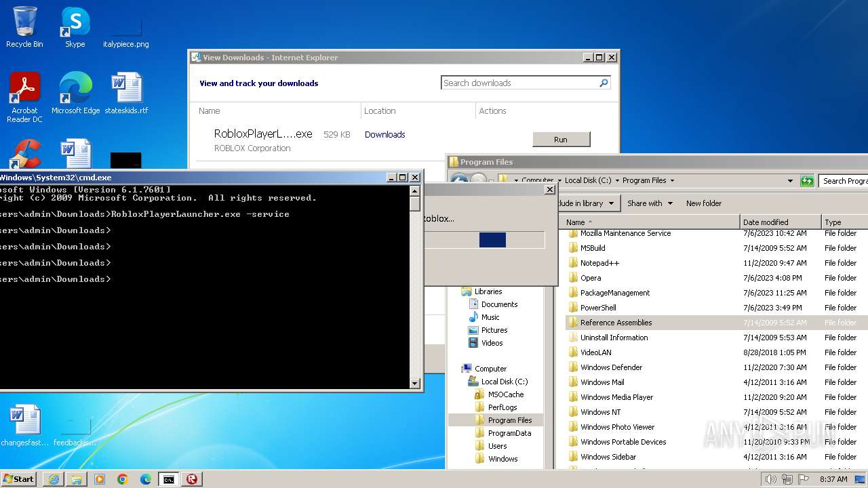The height and width of the screenshot is (488, 868).
Task: Open Google Chrome from the taskbar
Action: (123, 479)
